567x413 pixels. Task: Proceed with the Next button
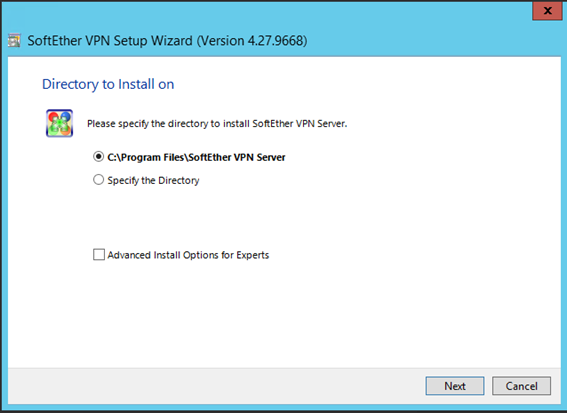pyautogui.click(x=455, y=386)
